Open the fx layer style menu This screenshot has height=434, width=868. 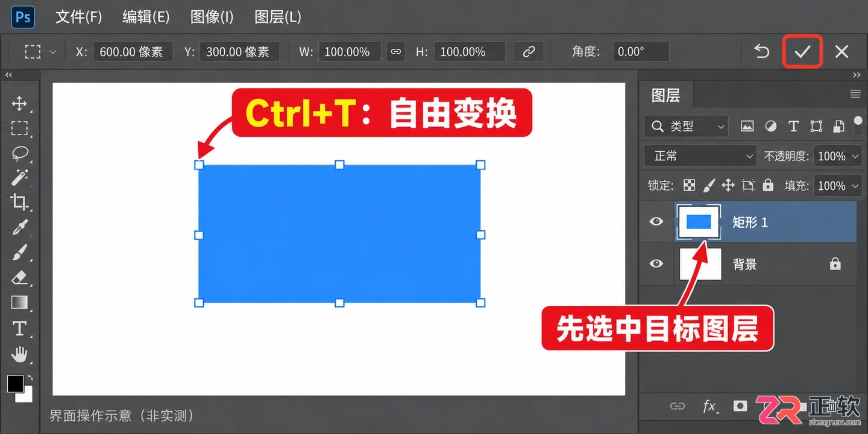pyautogui.click(x=709, y=407)
